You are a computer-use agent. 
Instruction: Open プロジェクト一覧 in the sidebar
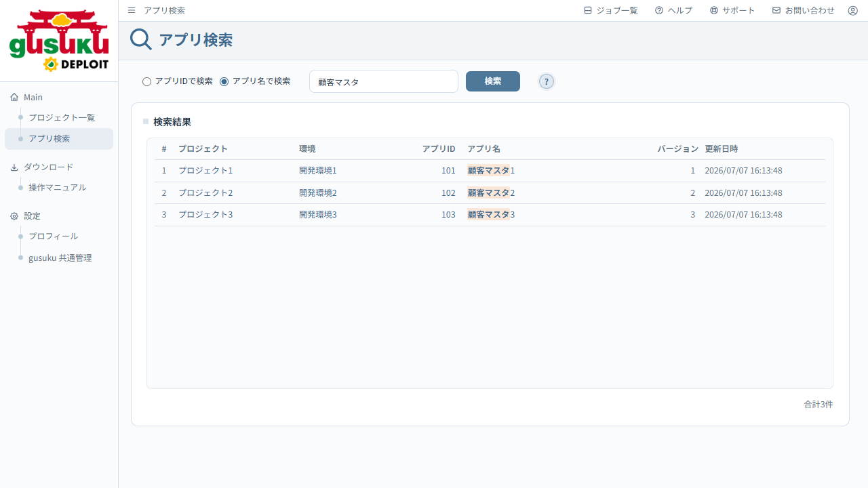pos(62,117)
